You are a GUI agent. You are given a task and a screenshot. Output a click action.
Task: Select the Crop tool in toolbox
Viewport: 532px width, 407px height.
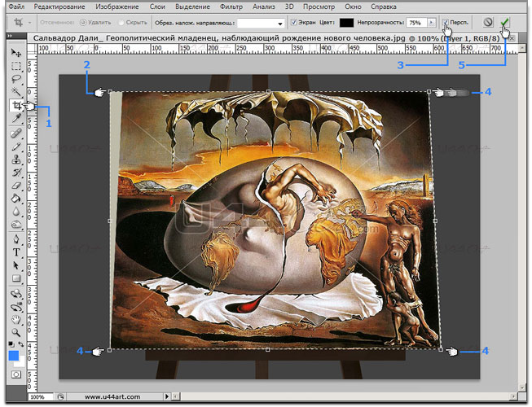click(x=16, y=105)
